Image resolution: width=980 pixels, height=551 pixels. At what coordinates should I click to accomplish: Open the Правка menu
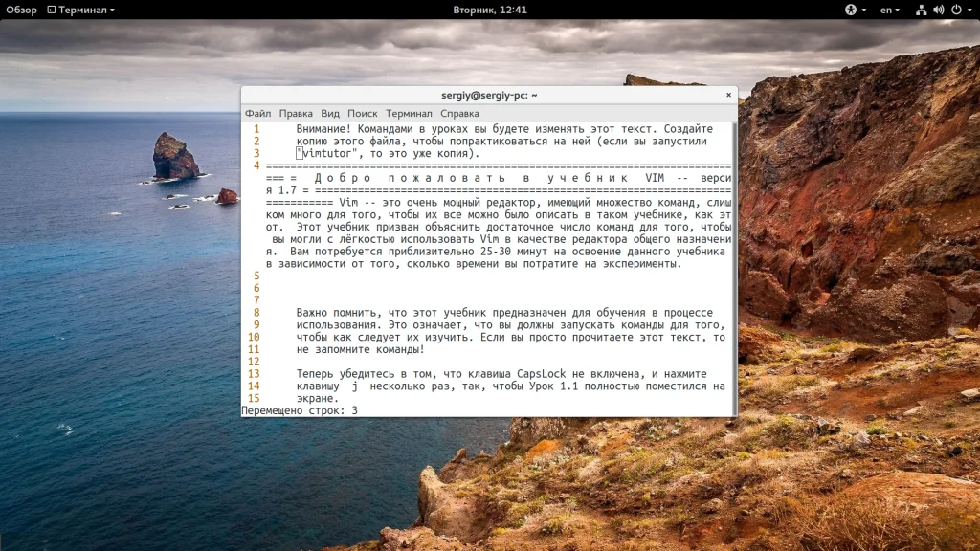tap(296, 113)
